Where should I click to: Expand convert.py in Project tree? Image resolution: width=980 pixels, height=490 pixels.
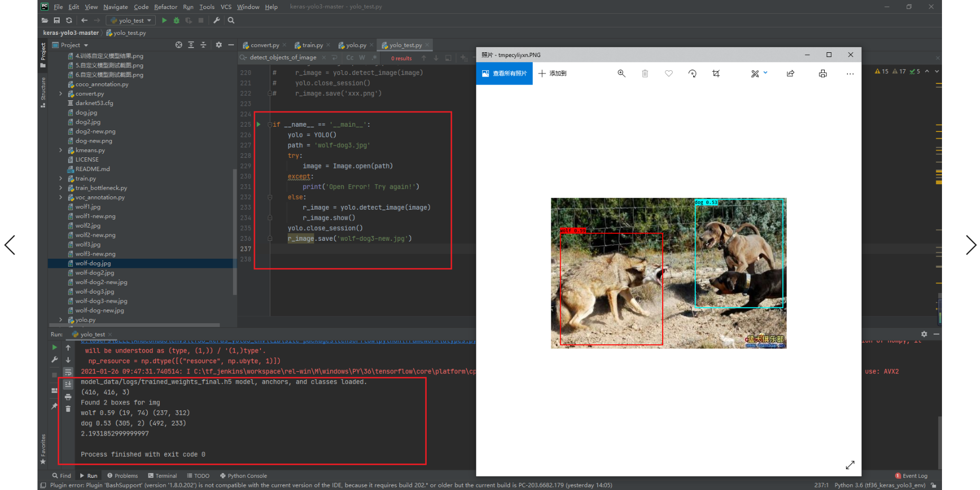[x=61, y=94]
